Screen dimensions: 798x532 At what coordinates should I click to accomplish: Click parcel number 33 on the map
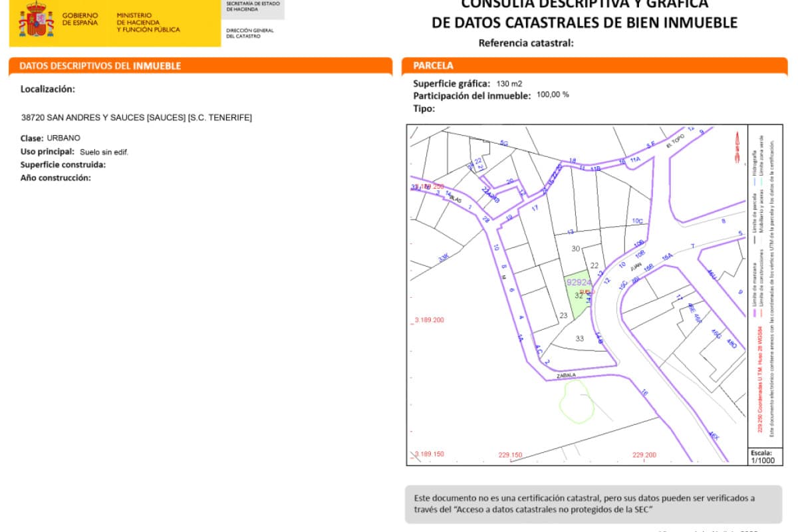tap(580, 338)
